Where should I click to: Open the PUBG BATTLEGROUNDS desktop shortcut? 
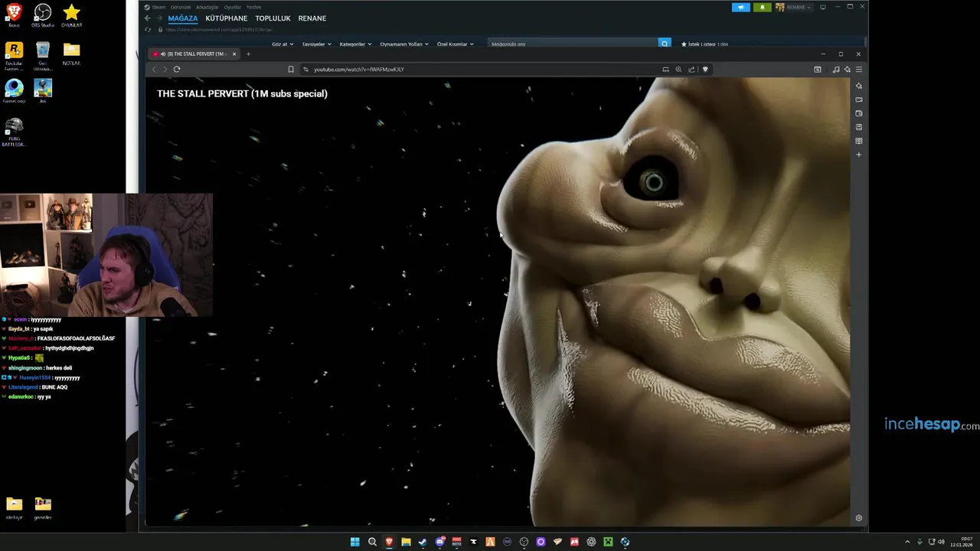click(x=14, y=132)
